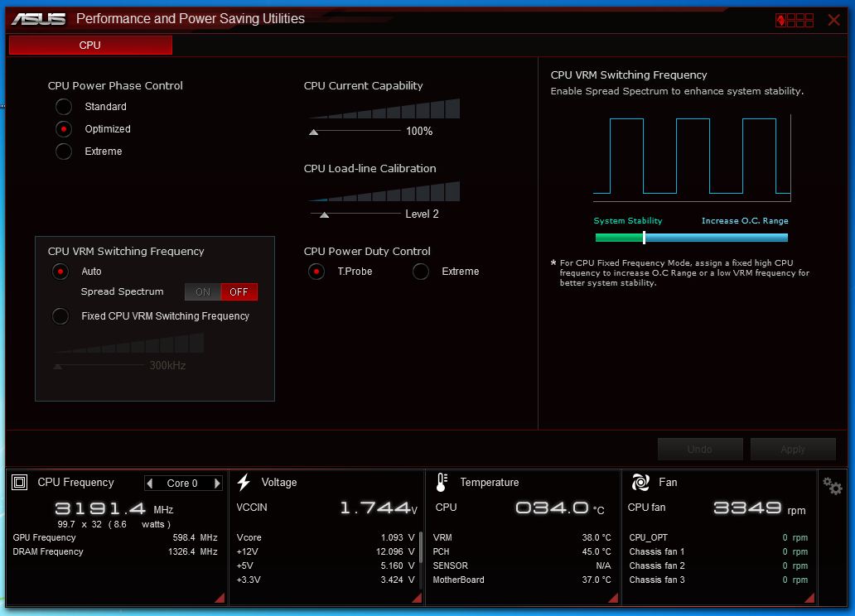Turn Spread Spectrum ON
This screenshot has width=855, height=616.
203,291
